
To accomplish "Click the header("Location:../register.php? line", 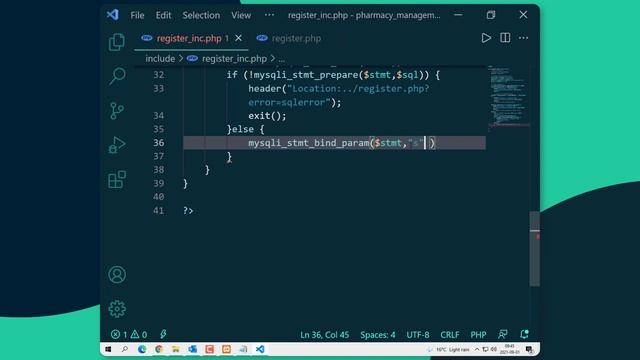I will (x=339, y=89).
